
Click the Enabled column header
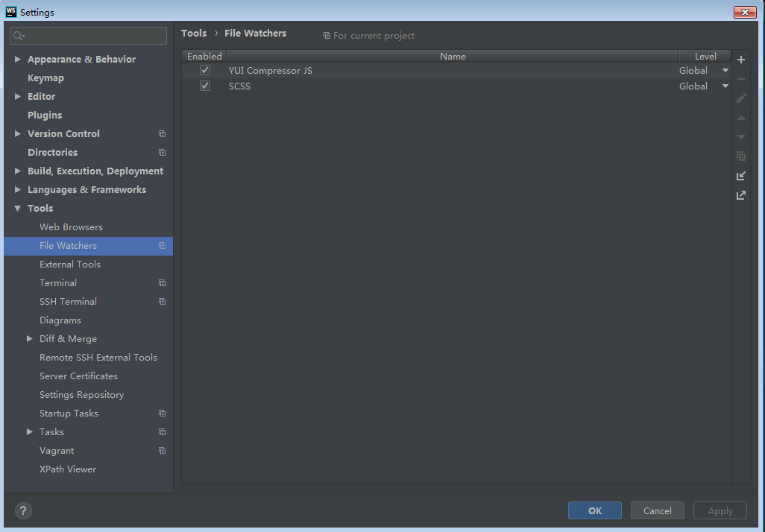click(x=204, y=56)
